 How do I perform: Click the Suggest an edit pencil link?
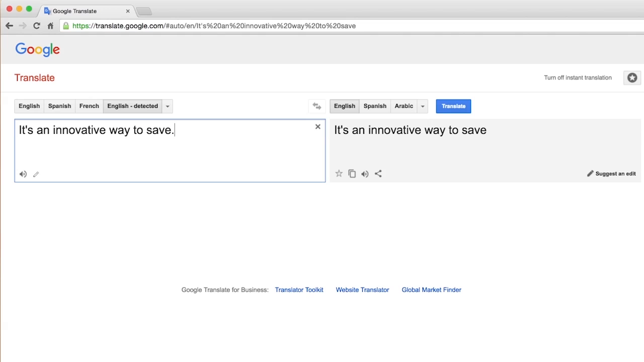click(x=611, y=173)
